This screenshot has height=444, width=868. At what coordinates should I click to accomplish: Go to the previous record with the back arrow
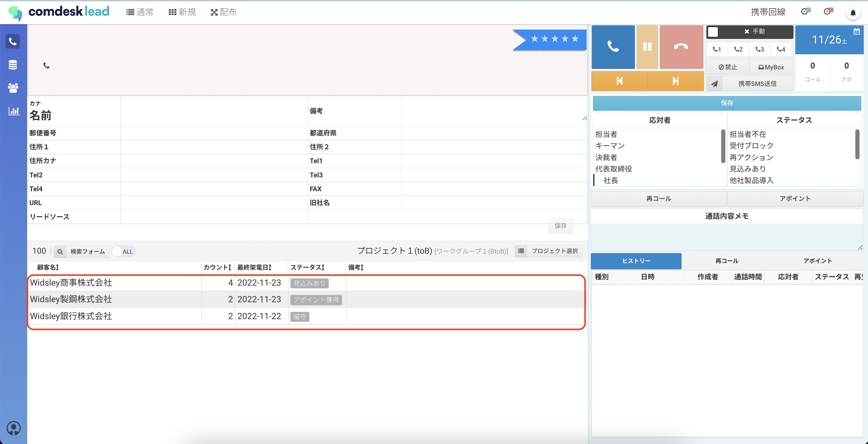(619, 81)
